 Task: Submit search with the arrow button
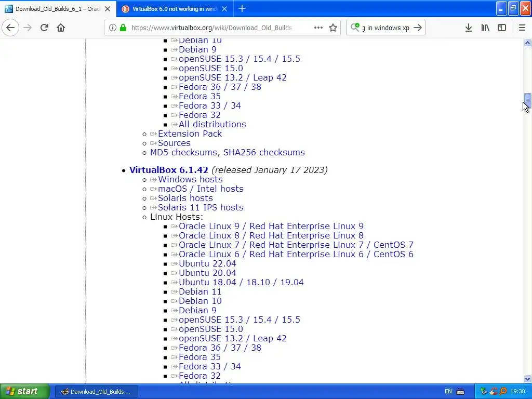(418, 28)
